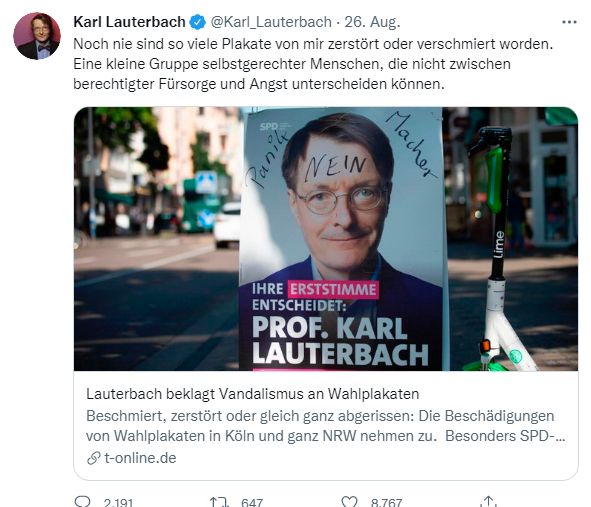Click the retweet arrows icon
This screenshot has height=507, width=591.
(x=219, y=502)
